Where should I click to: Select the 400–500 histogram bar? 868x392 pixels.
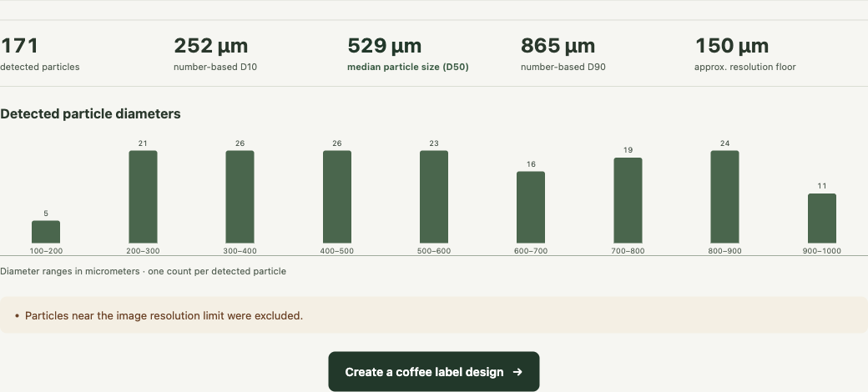[337, 197]
